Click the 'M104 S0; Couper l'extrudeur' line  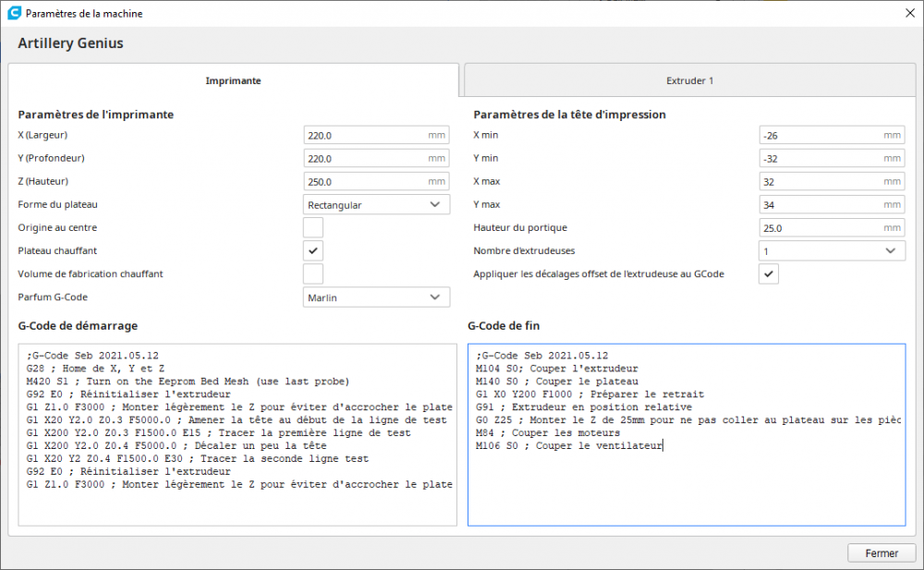pos(557,369)
